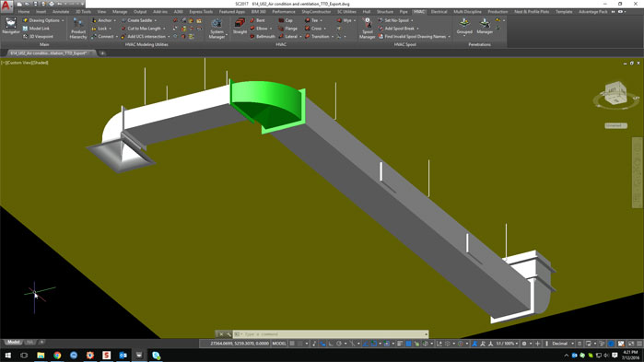Toggle hardware acceleration in status bar
This screenshot has width=644, height=362.
(611, 344)
